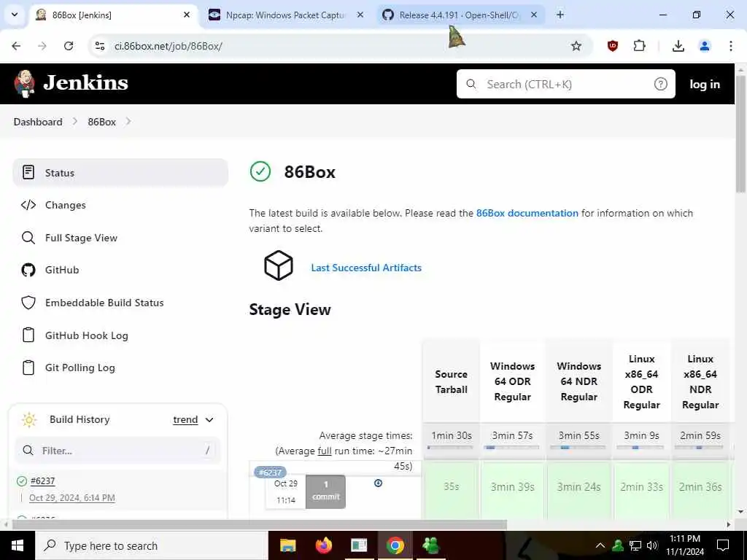Expand the Build History trend dropdown arrow
Screen dimensions: 747x560
click(x=209, y=420)
